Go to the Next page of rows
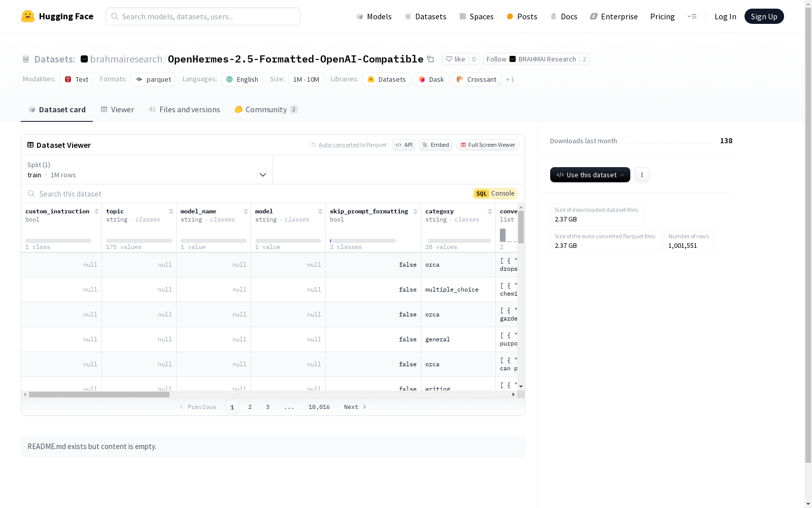 (355, 407)
